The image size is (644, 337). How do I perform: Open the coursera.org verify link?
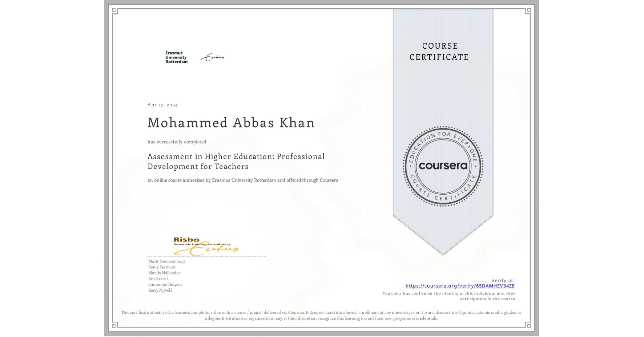[x=460, y=286]
